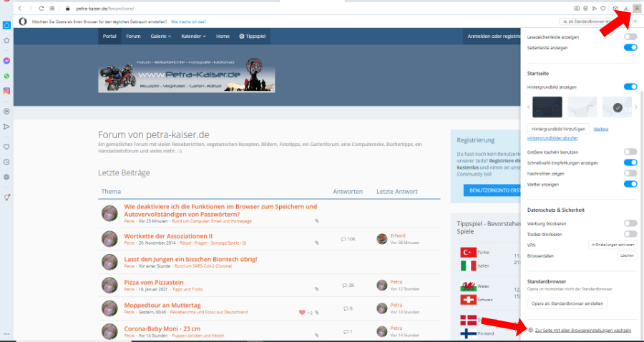The width and height of the screenshot is (644, 342).
Task: Open the downloads icon in toolbar
Action: tap(626, 8)
